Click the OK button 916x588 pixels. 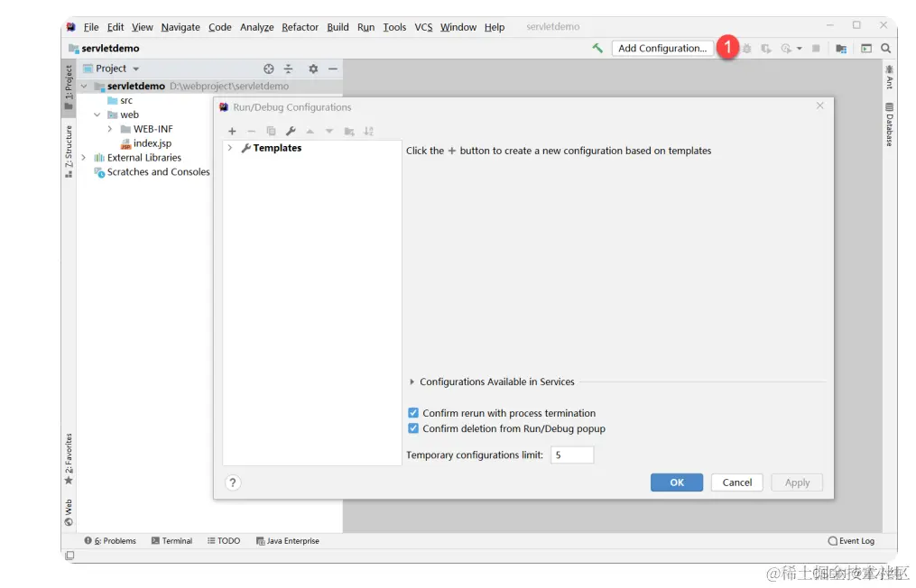tap(677, 482)
